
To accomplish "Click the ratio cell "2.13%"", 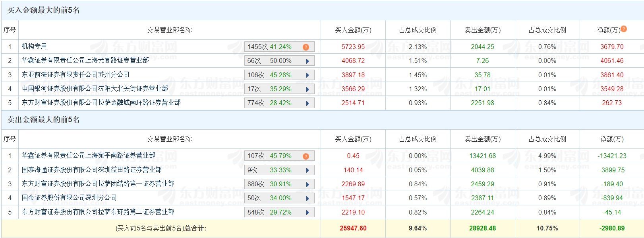I will 418,47.
